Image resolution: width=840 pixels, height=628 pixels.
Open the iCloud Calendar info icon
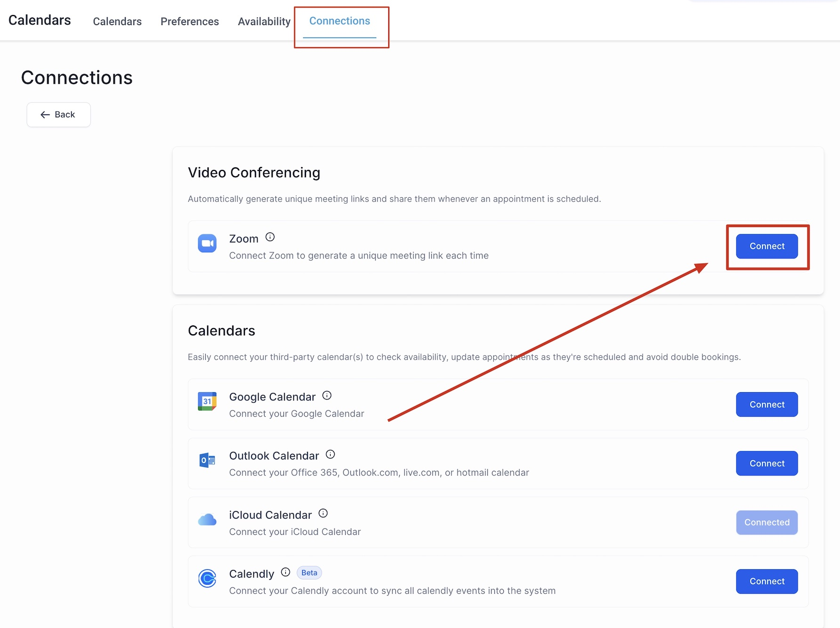pyautogui.click(x=323, y=513)
